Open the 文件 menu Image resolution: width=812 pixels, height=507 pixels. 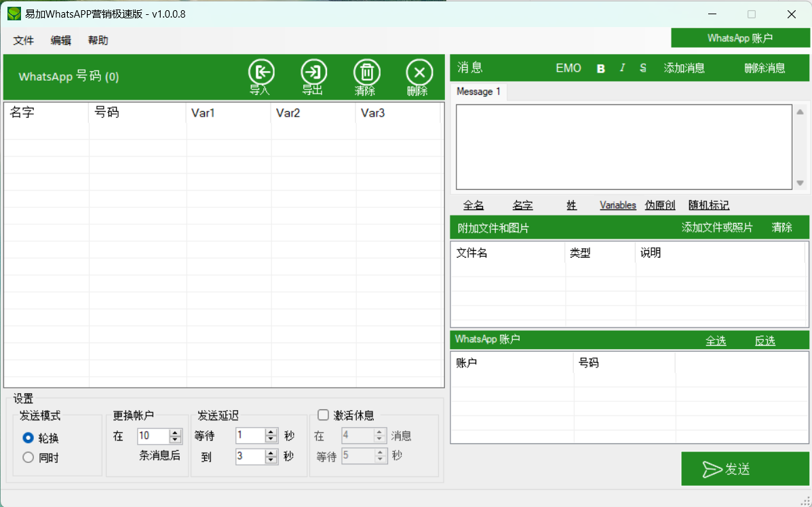[x=23, y=41]
